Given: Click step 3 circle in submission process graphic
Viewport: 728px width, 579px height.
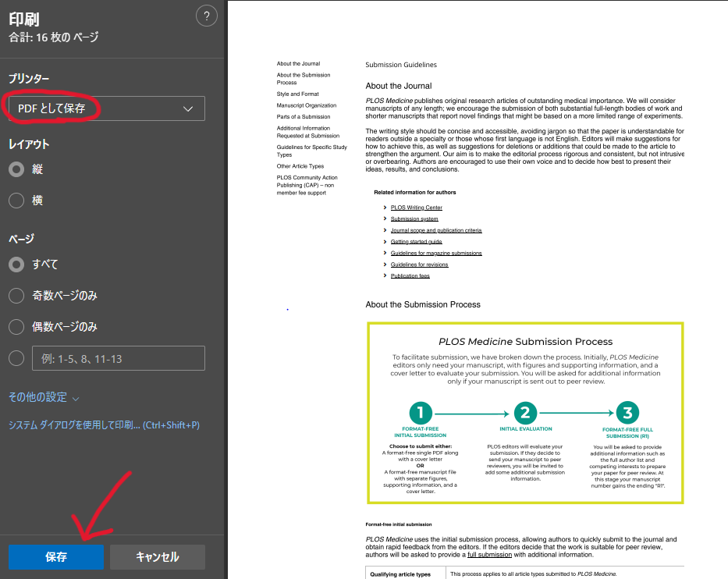Looking at the screenshot, I should pyautogui.click(x=627, y=413).
